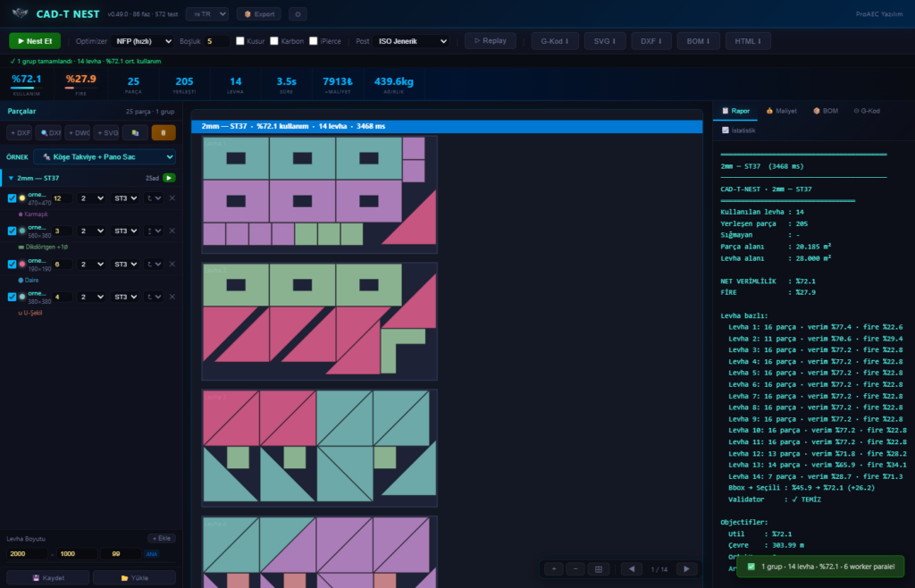Toggle the Karbon checkbox

coord(273,41)
